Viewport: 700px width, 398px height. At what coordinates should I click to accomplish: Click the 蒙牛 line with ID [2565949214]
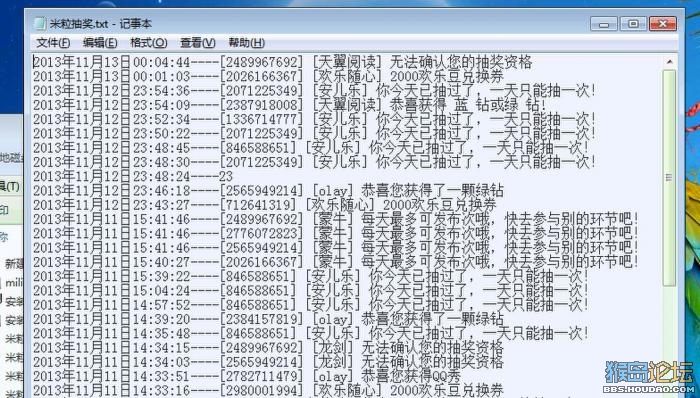pyautogui.click(x=336, y=248)
